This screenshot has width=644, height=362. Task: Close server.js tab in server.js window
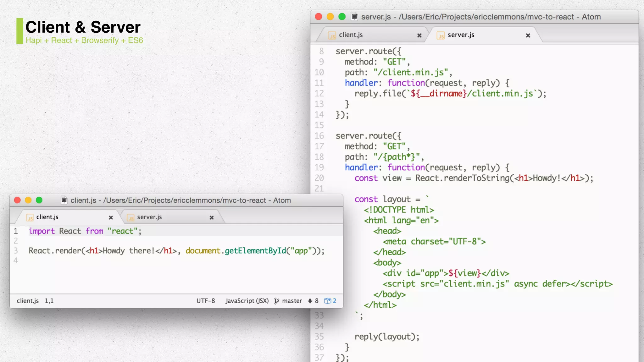pyautogui.click(x=528, y=36)
